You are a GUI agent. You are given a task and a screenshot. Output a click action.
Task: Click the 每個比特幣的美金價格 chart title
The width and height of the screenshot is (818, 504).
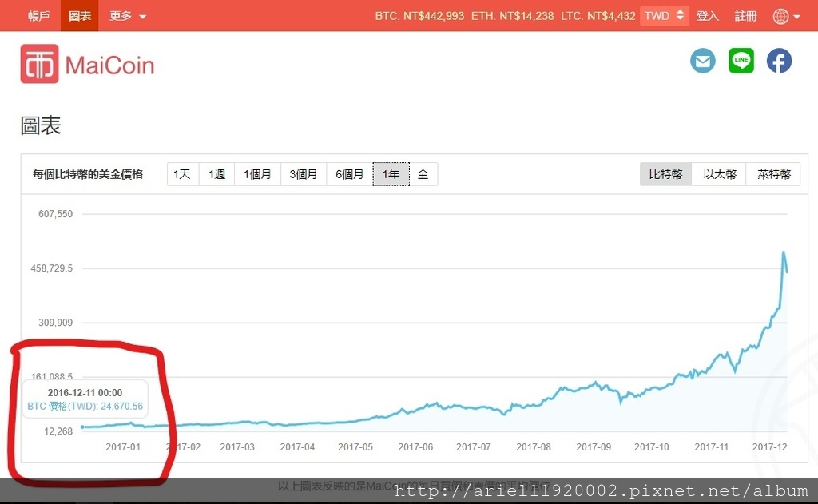click(88, 174)
